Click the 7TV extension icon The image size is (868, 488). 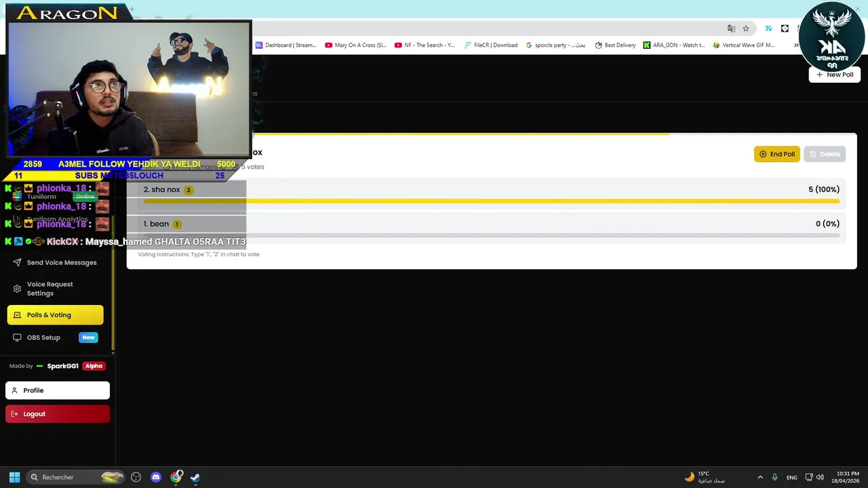click(x=768, y=28)
